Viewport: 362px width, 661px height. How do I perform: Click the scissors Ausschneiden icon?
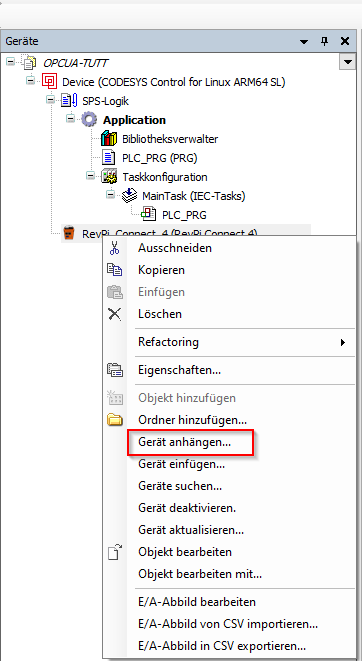[114, 248]
